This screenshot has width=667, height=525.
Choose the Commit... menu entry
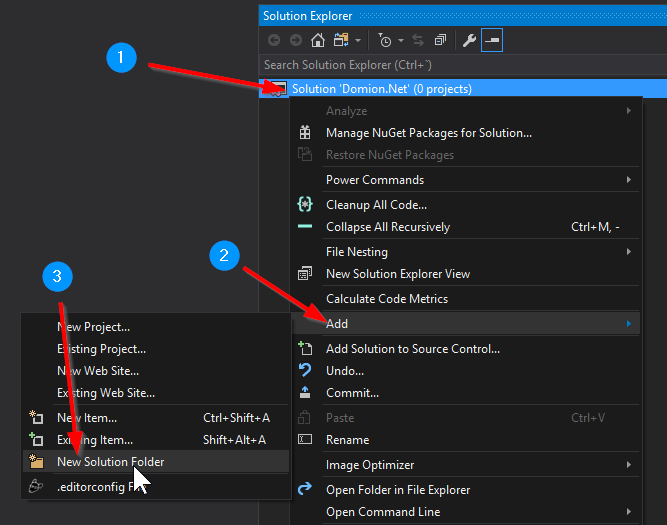(x=466, y=393)
